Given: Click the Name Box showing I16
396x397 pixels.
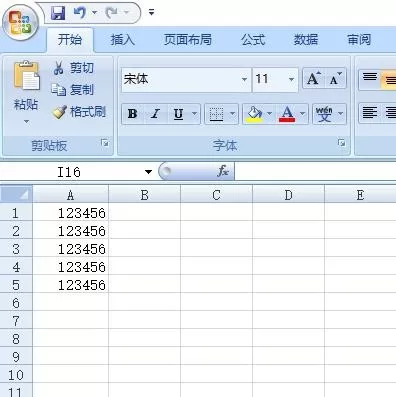Looking at the screenshot, I should (x=69, y=172).
